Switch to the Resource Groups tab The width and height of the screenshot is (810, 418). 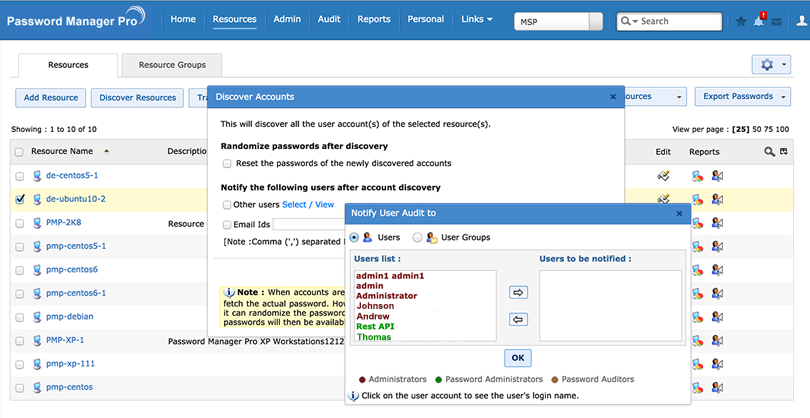pos(172,65)
